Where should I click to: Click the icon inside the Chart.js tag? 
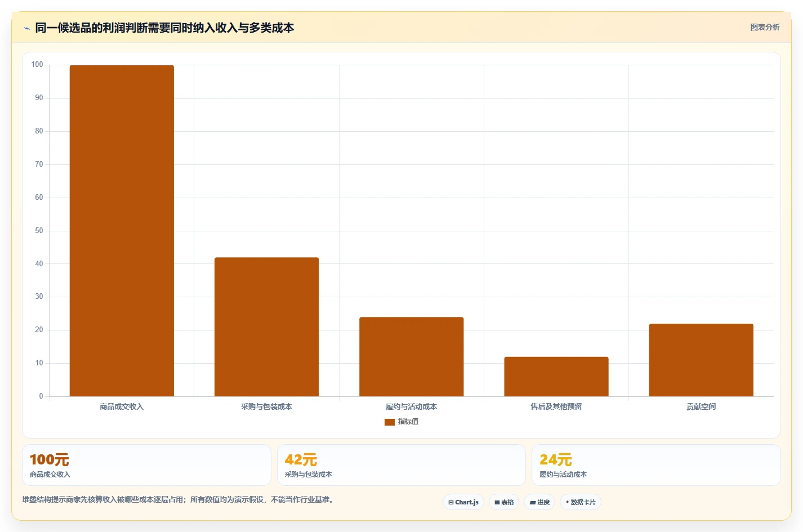coord(451,503)
